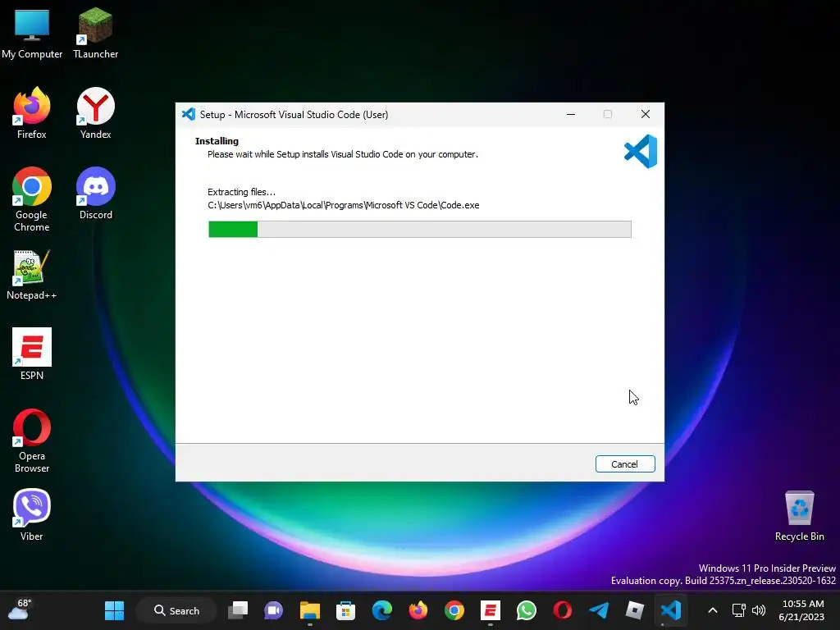840x630 pixels.
Task: Select the Yandex desktop shortcut
Action: [96, 113]
